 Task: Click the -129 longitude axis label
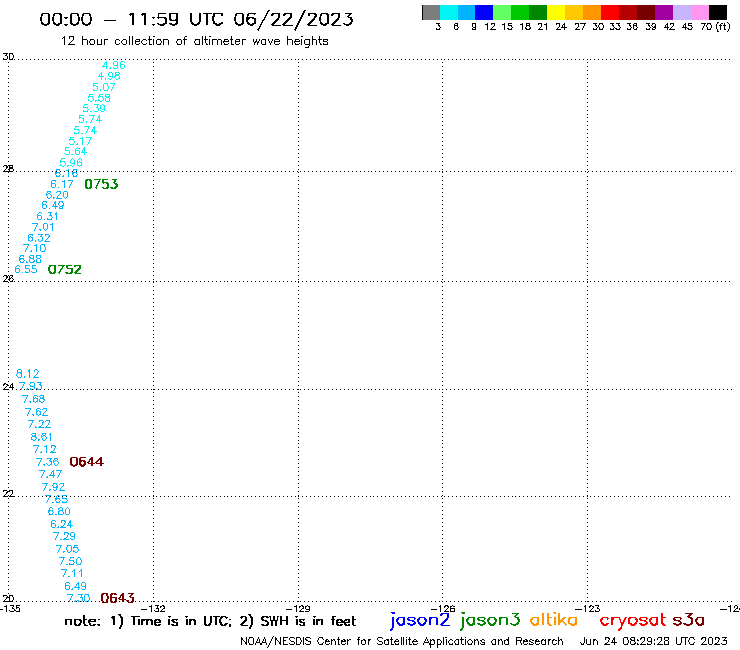click(x=298, y=609)
